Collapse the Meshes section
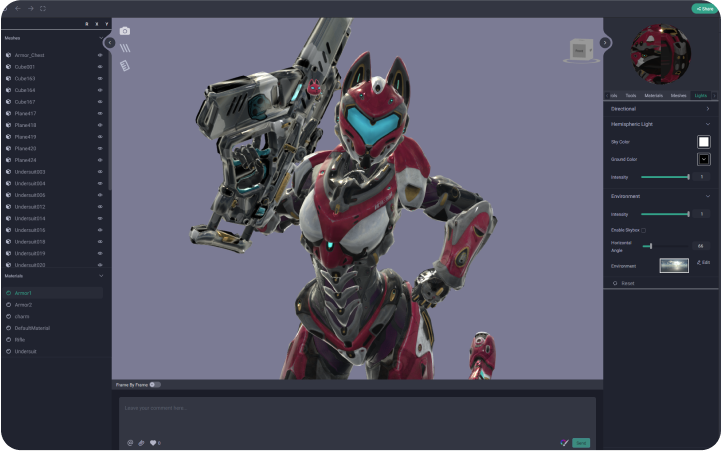This screenshot has height=451, width=721. [101, 37]
